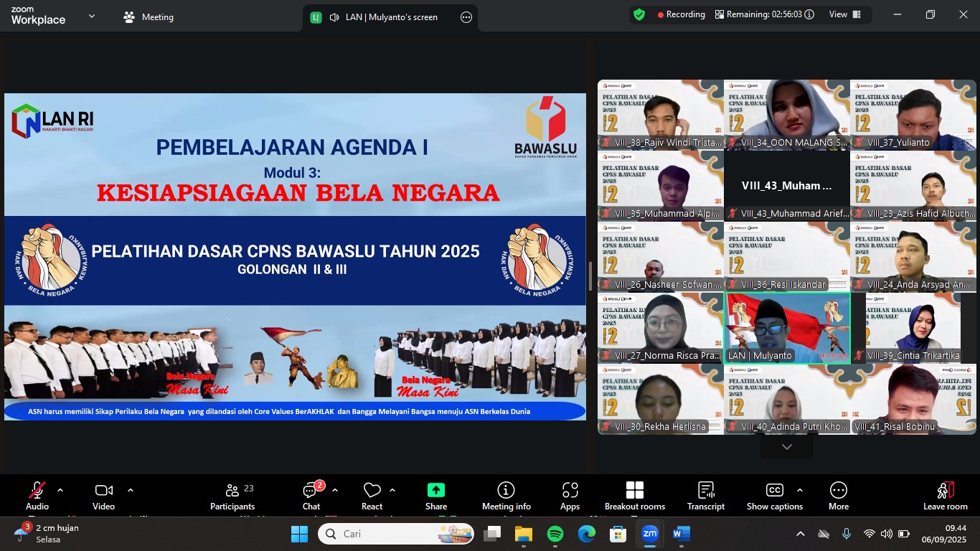Expand audio options arrow next to Audio
This screenshot has height=551, width=980.
[x=60, y=491]
